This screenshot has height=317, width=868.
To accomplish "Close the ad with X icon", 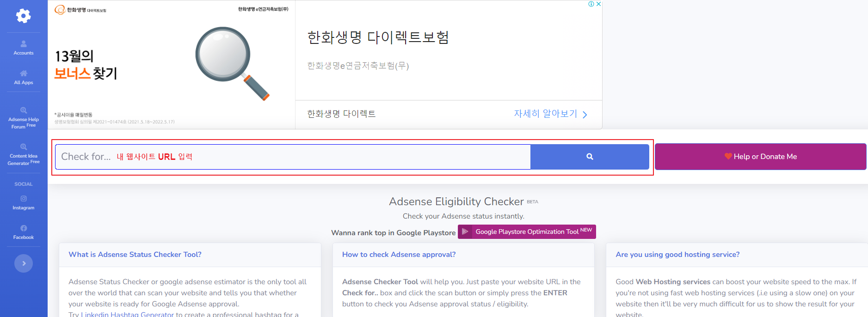I will coord(598,4).
